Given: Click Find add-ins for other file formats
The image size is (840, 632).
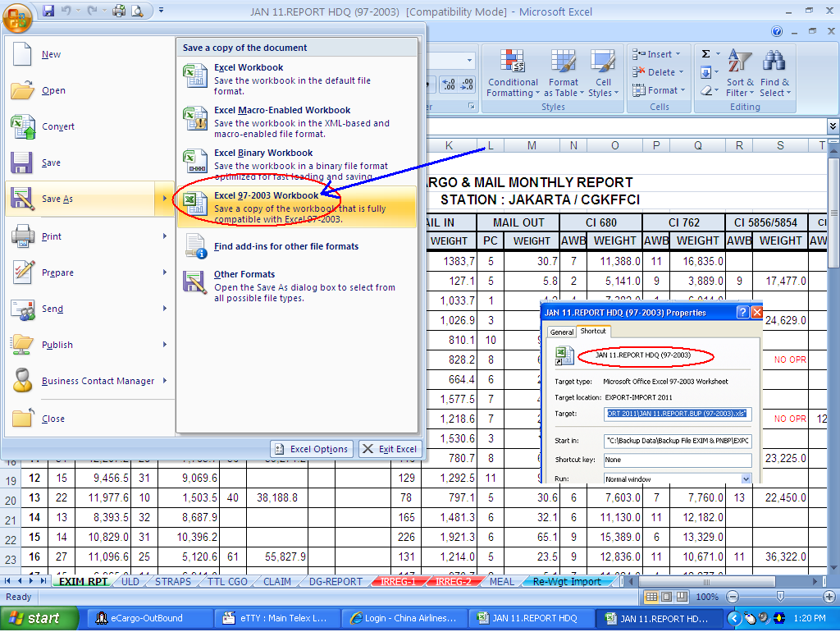Looking at the screenshot, I should 297,246.
